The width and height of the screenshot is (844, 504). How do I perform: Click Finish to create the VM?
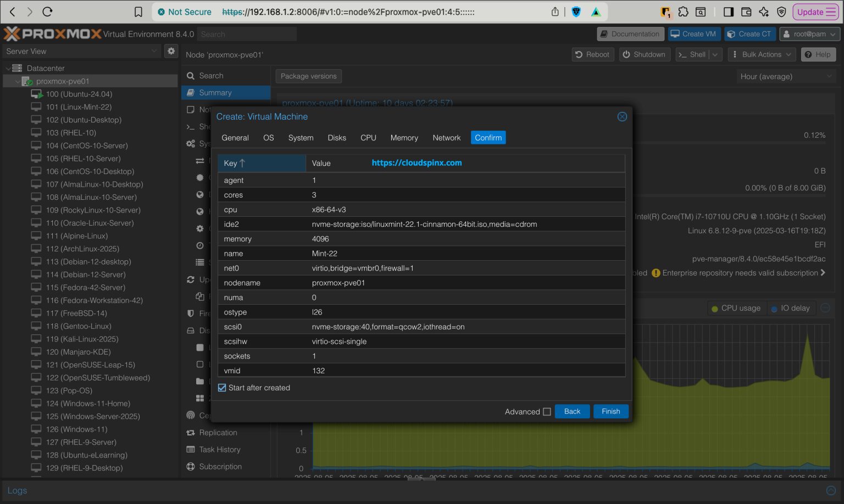coord(610,411)
